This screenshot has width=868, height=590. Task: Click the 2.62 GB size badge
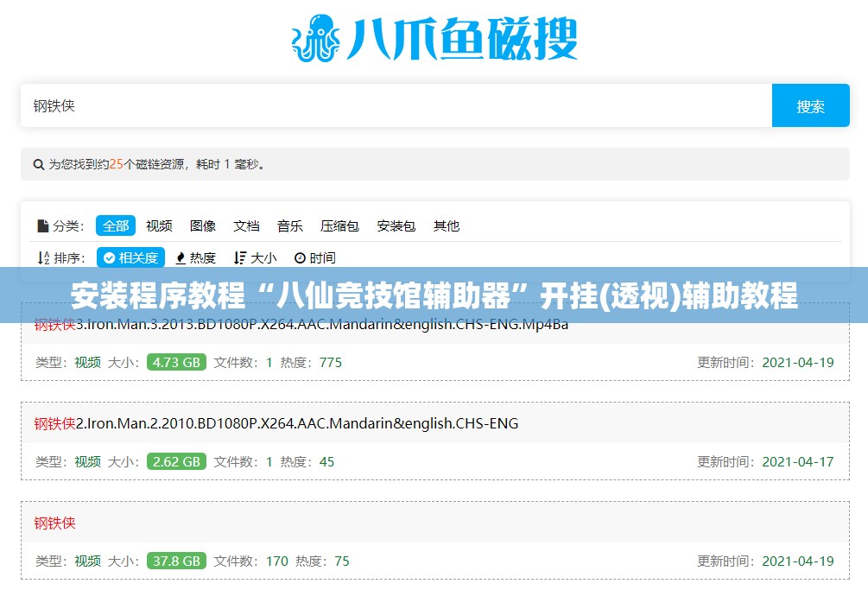(x=176, y=461)
